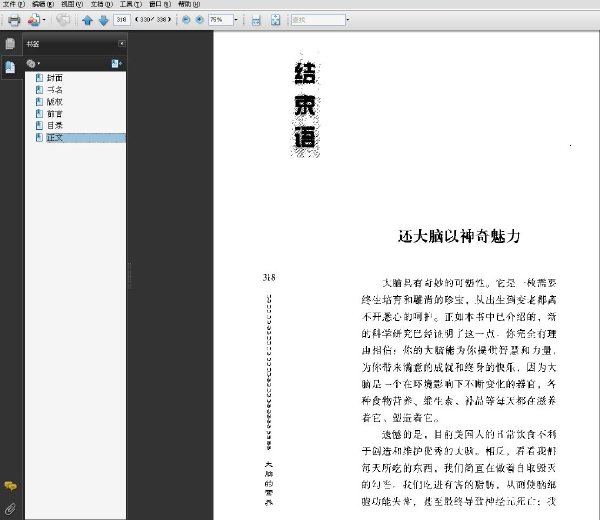Click the Print icon in the toolbar
Viewport: 600px width, 520px height.
point(14,20)
